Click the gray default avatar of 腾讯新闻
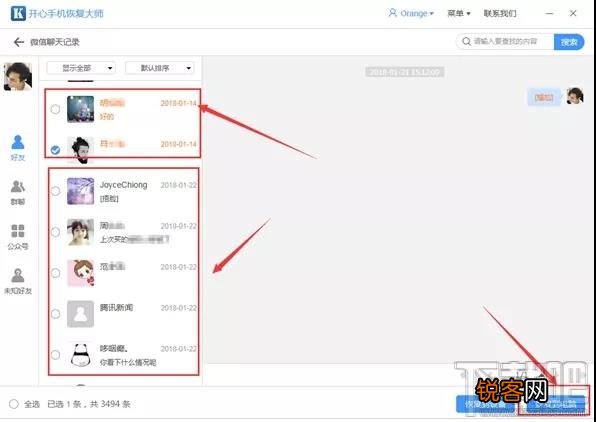The image size is (596, 422). 81,314
